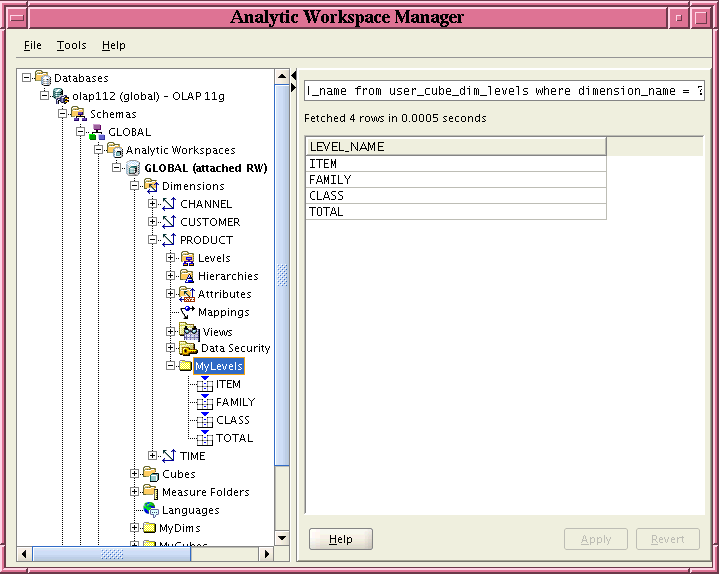Click the Mappings icon under PRODUCT
Screen dimensions: 719x574
(x=186, y=312)
